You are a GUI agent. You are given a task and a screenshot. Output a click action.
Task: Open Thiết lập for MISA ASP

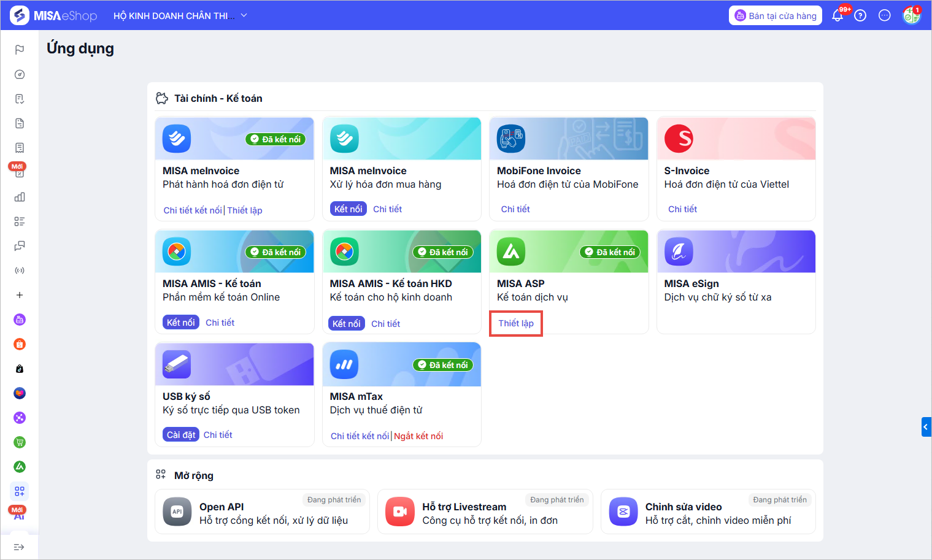coord(516,323)
